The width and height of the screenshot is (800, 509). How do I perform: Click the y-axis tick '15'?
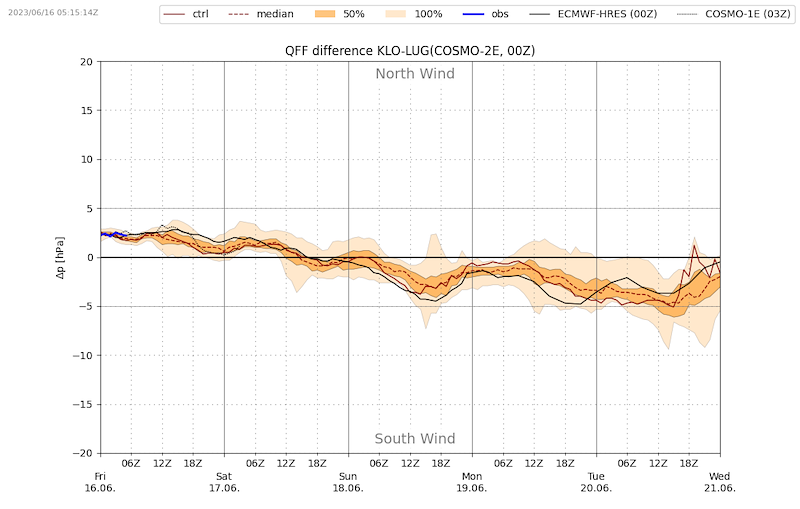click(x=87, y=111)
